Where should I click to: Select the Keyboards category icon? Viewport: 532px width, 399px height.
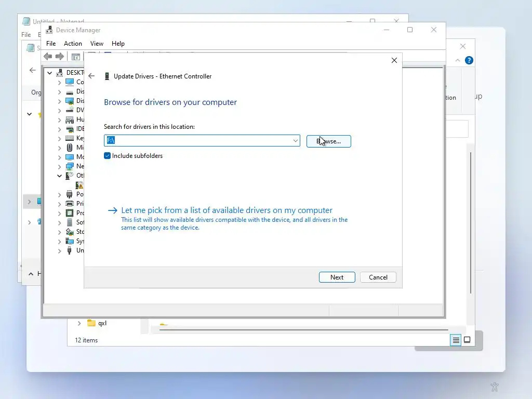[70, 138]
